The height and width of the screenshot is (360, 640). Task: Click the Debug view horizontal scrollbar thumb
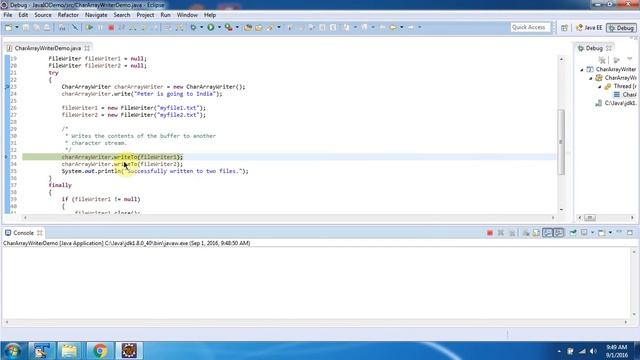(590, 218)
